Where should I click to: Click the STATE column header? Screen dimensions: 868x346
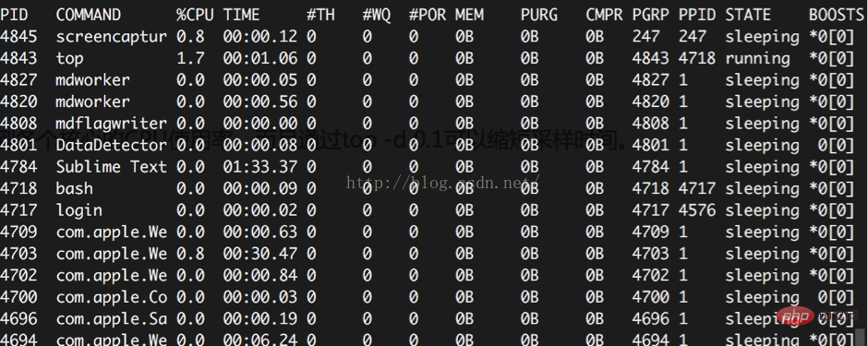pos(748,15)
